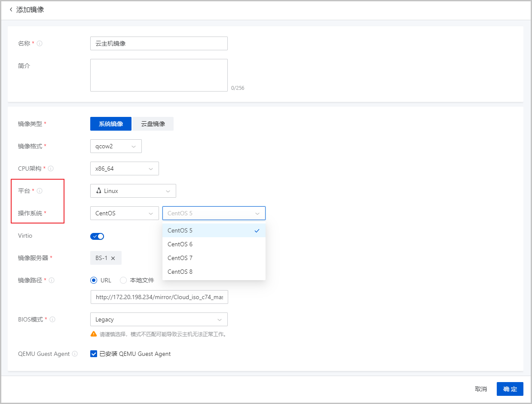Image resolution: width=532 pixels, height=404 pixels.
Task: Select the 系统镜像 image type tab
Action: pos(111,124)
